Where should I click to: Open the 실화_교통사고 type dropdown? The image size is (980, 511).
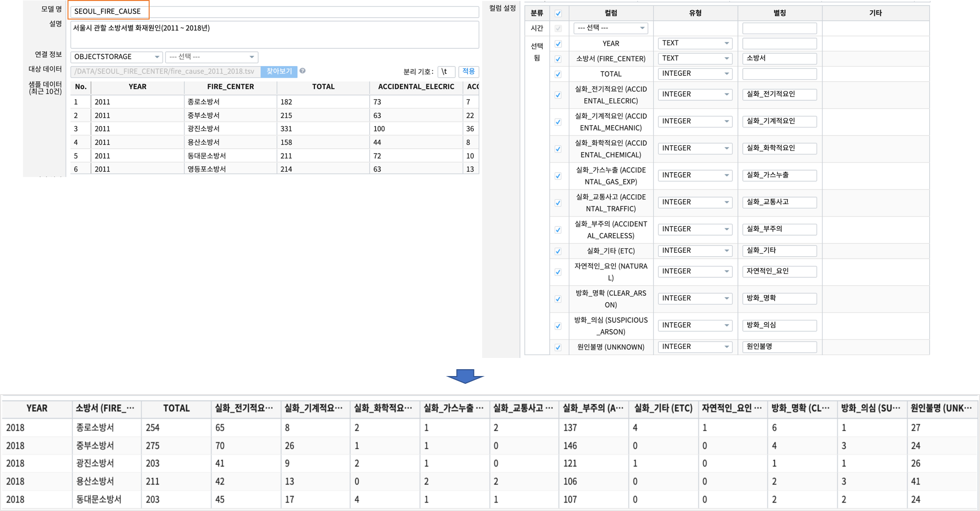[695, 202]
